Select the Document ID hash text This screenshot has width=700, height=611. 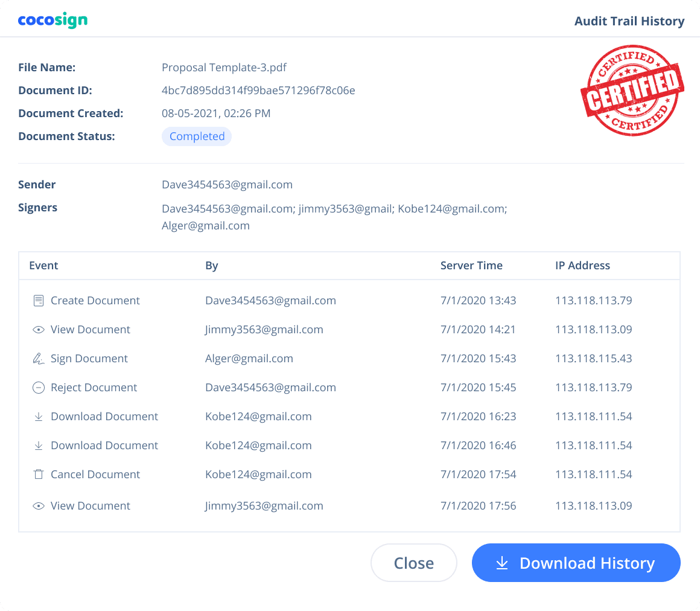(258, 91)
